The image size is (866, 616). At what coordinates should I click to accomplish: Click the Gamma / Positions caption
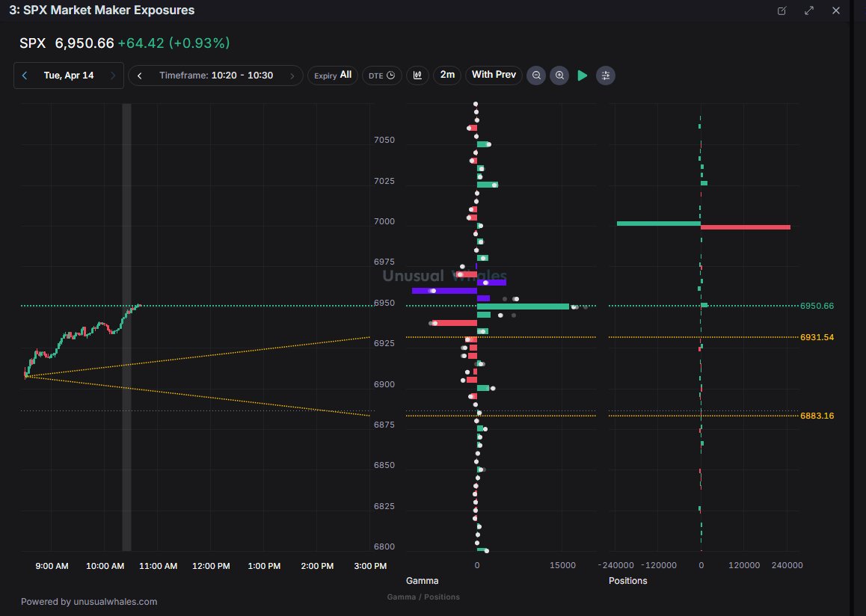click(423, 597)
